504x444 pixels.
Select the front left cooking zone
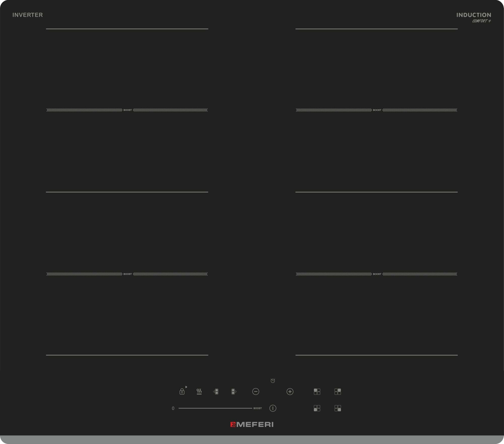click(x=317, y=408)
